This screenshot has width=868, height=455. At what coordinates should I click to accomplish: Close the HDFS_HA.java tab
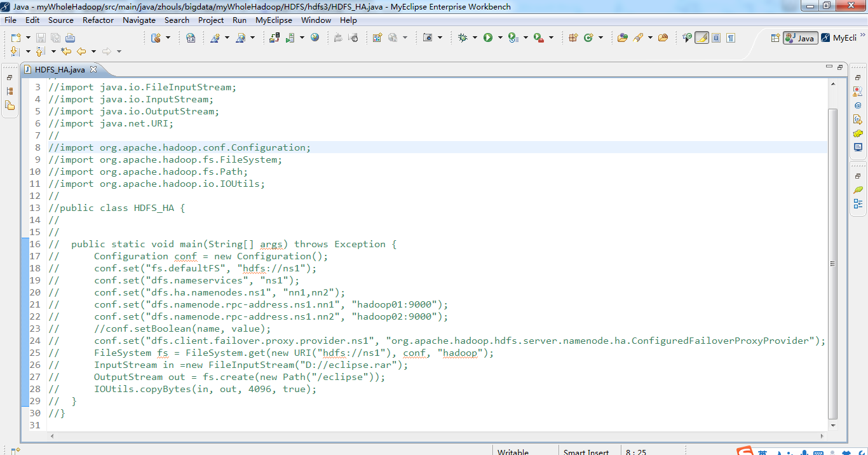click(93, 69)
